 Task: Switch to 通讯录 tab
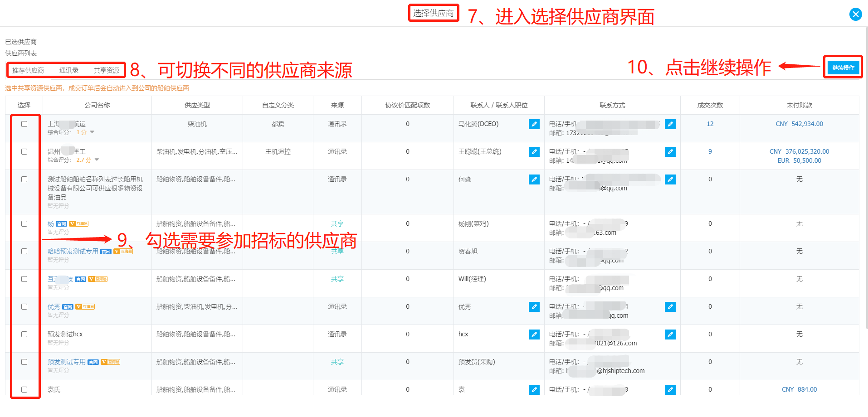(x=69, y=70)
